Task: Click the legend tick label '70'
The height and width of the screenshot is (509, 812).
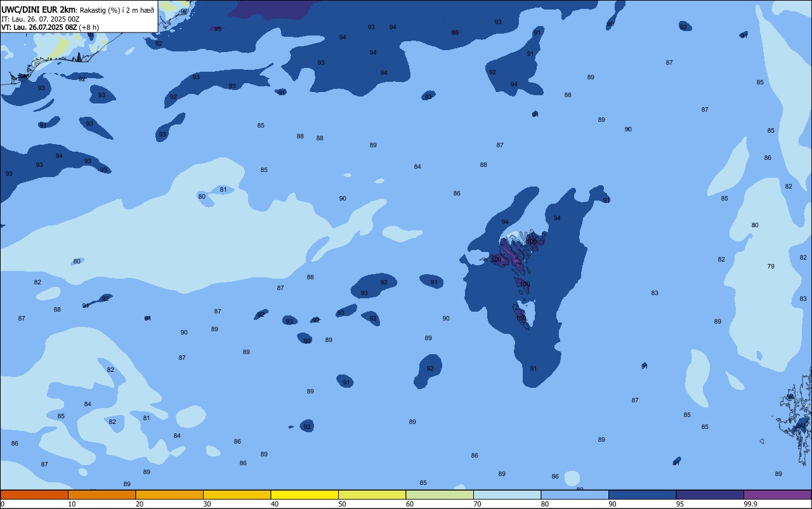Action: click(x=477, y=504)
